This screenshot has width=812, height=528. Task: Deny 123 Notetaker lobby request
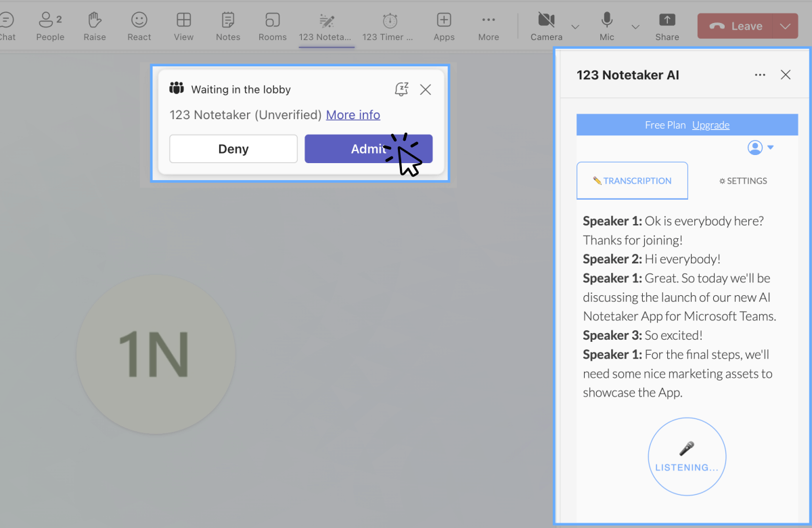point(233,149)
